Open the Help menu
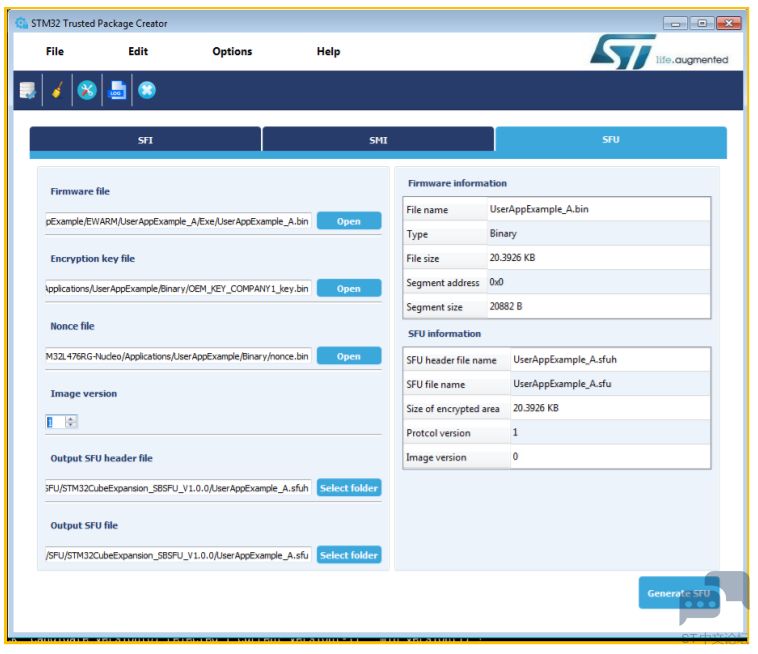Screen dimensions: 758x654 tap(328, 51)
